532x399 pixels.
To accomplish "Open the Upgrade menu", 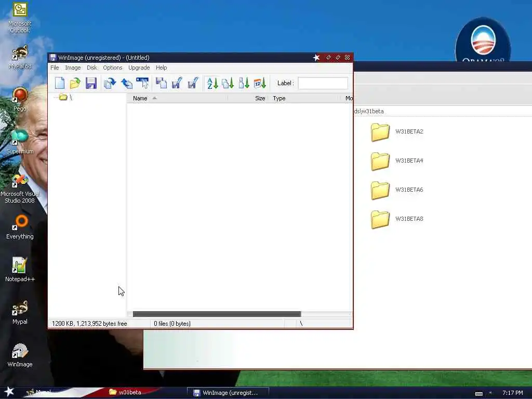I will coord(139,68).
